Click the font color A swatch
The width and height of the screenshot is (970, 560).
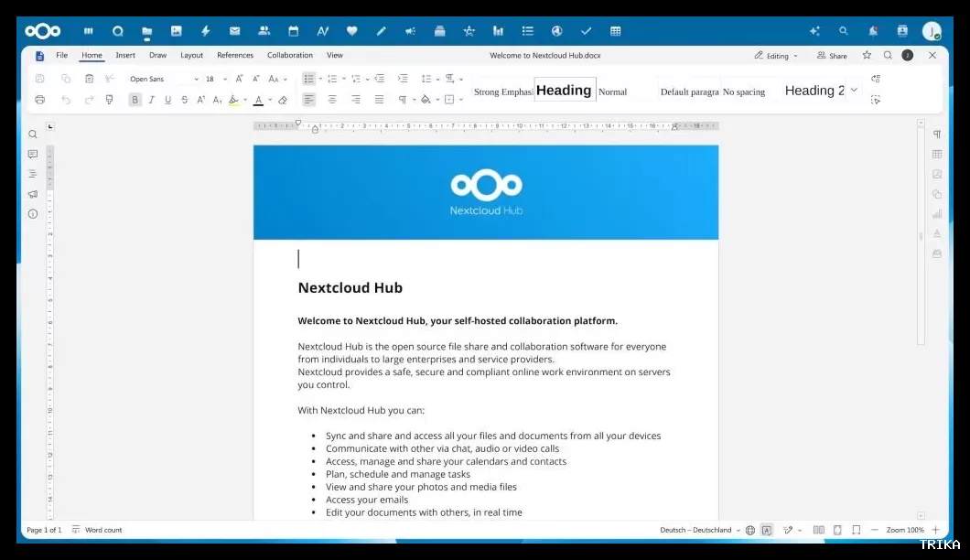pyautogui.click(x=259, y=100)
